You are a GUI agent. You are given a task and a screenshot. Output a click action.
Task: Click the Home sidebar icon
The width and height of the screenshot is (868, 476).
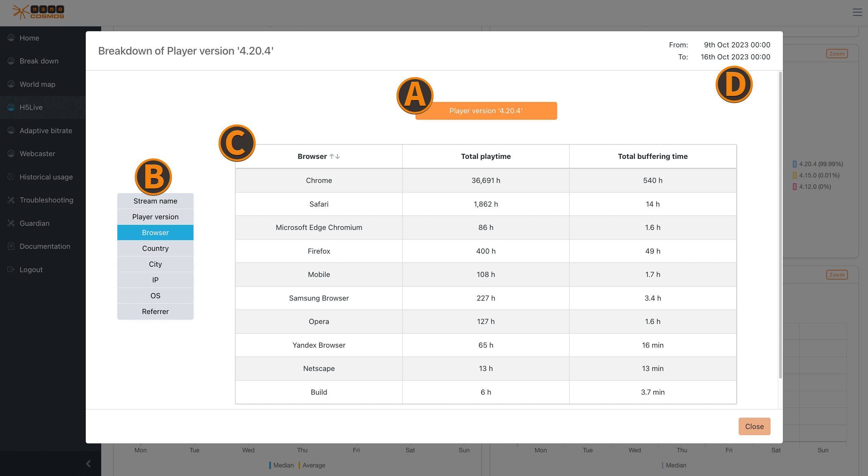pos(11,38)
